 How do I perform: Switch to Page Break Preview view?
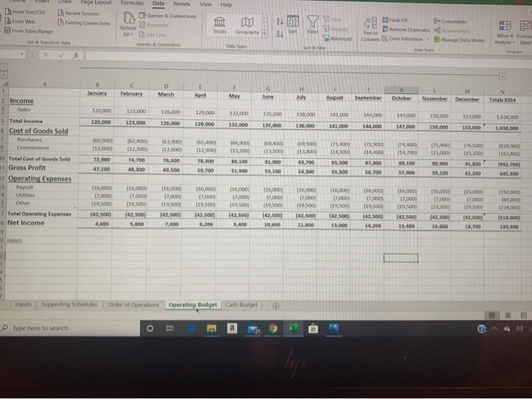tap(524, 315)
